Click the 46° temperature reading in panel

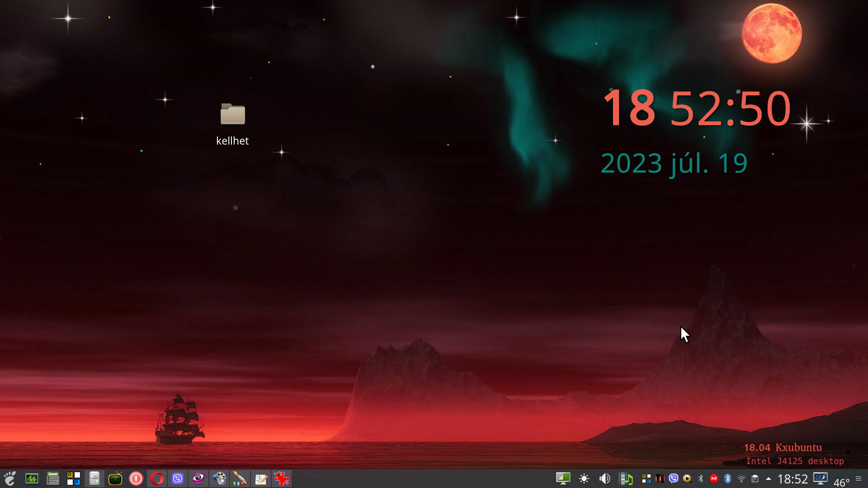coord(841,483)
